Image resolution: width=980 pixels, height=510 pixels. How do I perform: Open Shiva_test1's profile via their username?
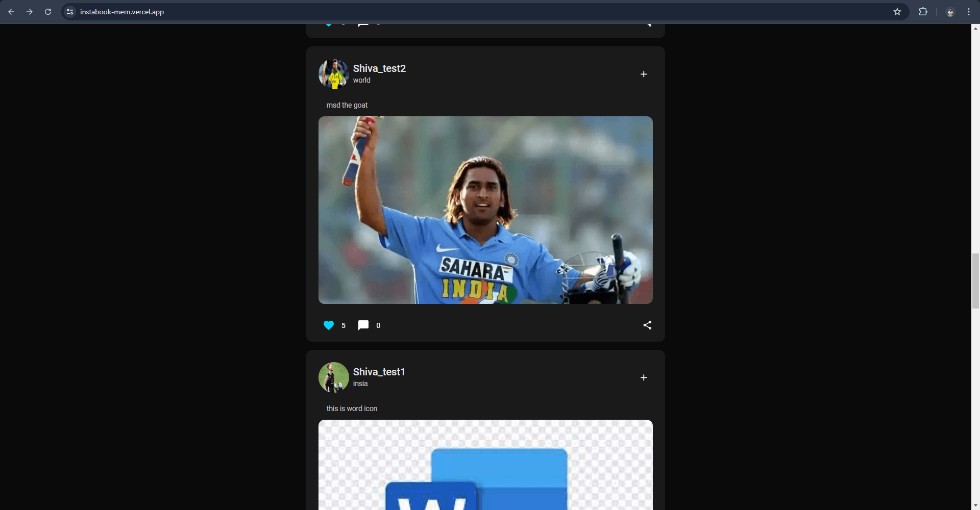click(x=379, y=372)
